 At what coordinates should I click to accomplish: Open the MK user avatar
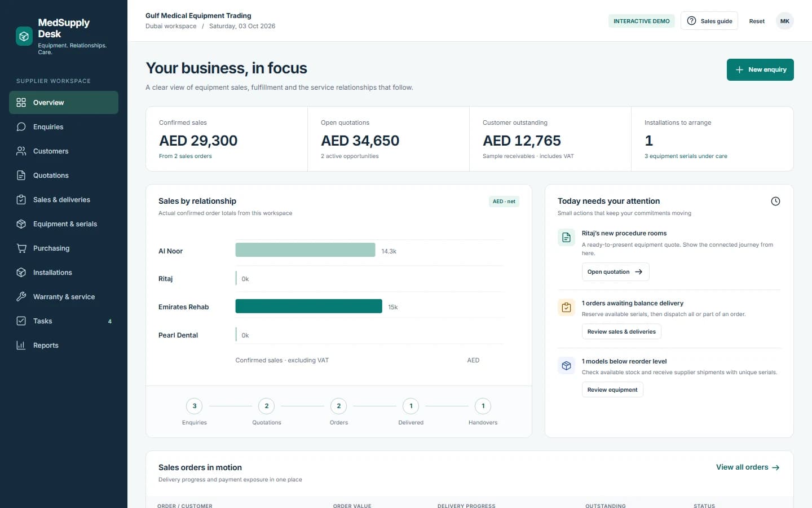click(784, 21)
